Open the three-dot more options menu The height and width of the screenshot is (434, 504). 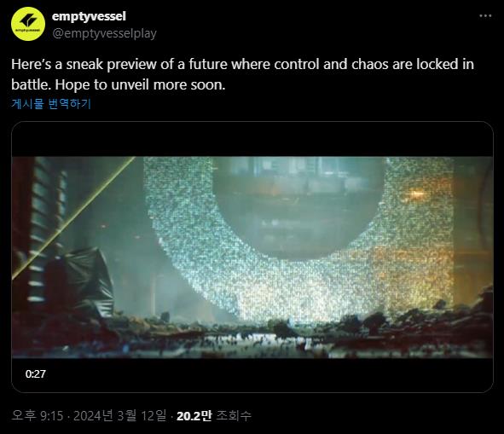coord(485,15)
